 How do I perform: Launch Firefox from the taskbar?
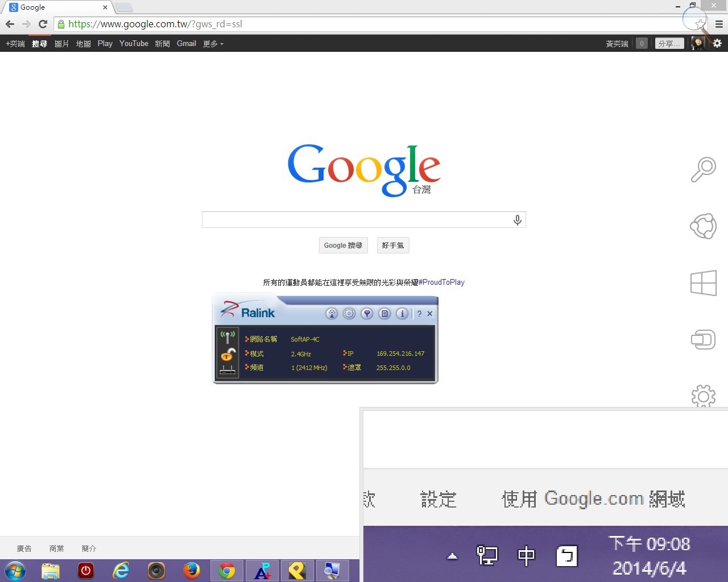pyautogui.click(x=192, y=571)
